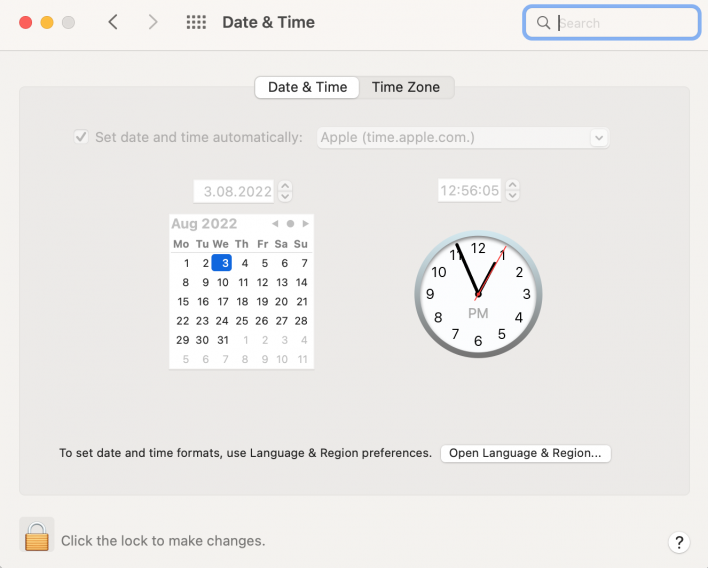Jump to today with calendar dot

point(290,223)
